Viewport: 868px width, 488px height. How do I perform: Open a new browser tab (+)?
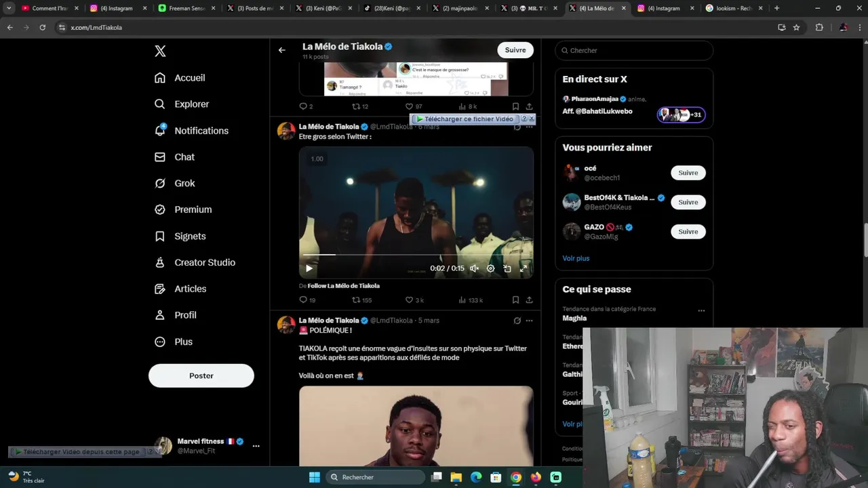click(776, 8)
